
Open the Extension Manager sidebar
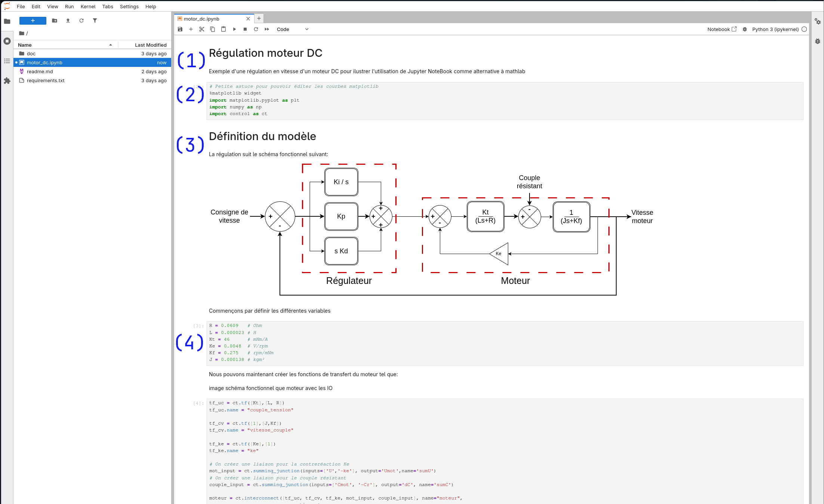tap(7, 81)
